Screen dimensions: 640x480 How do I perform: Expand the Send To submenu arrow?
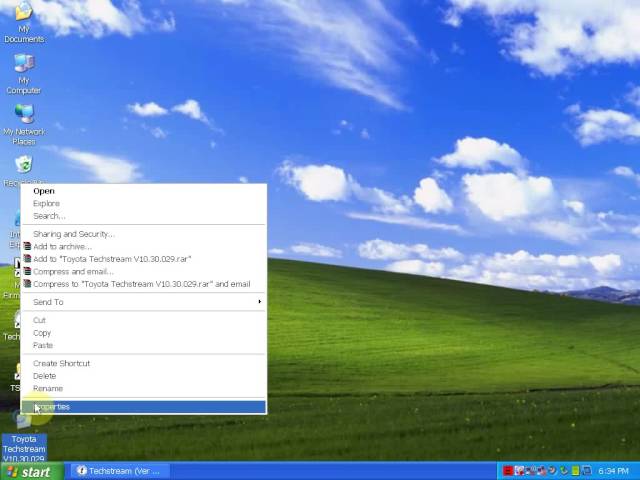coord(260,302)
